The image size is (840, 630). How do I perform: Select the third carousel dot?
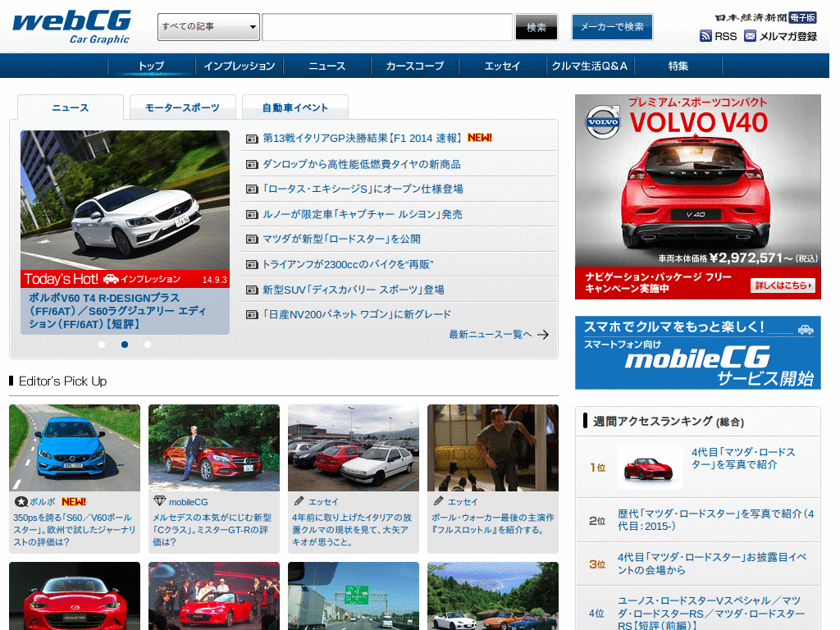148,345
